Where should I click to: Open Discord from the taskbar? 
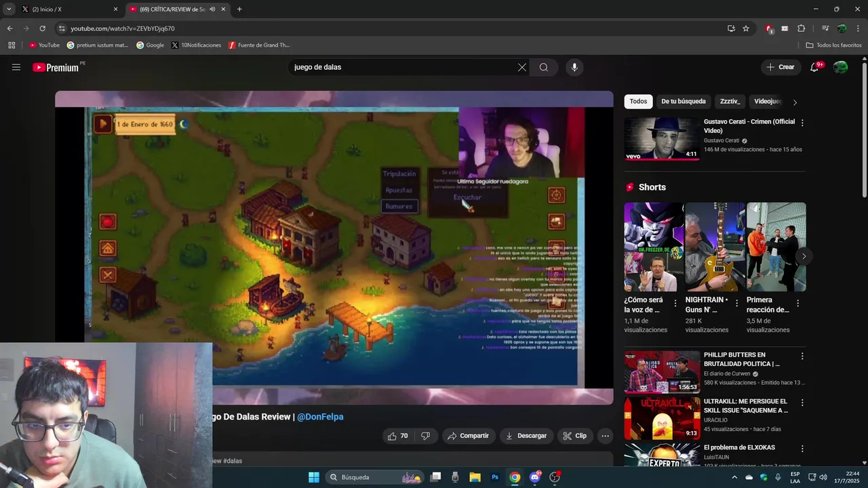pyautogui.click(x=535, y=477)
